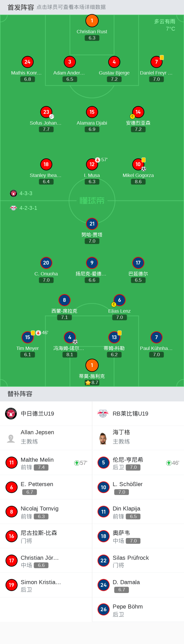Tap the 4-2-3-1 formation label
This screenshot has width=184, height=644.
pyautogui.click(x=28, y=208)
